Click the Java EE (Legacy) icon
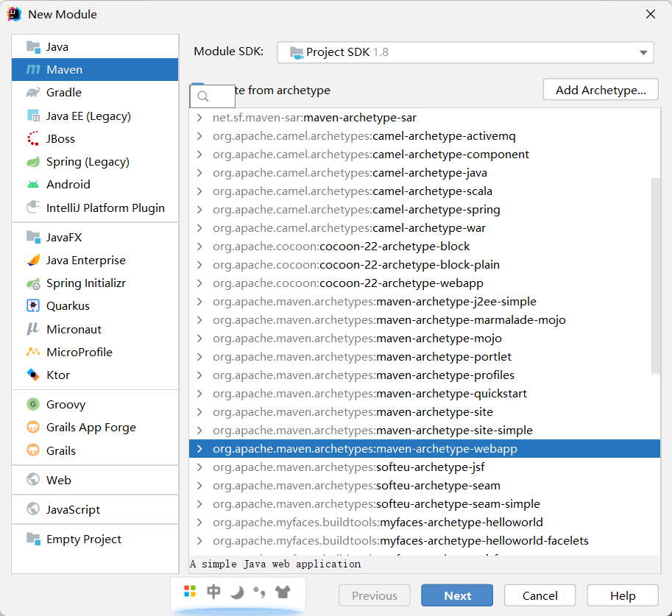 33,116
